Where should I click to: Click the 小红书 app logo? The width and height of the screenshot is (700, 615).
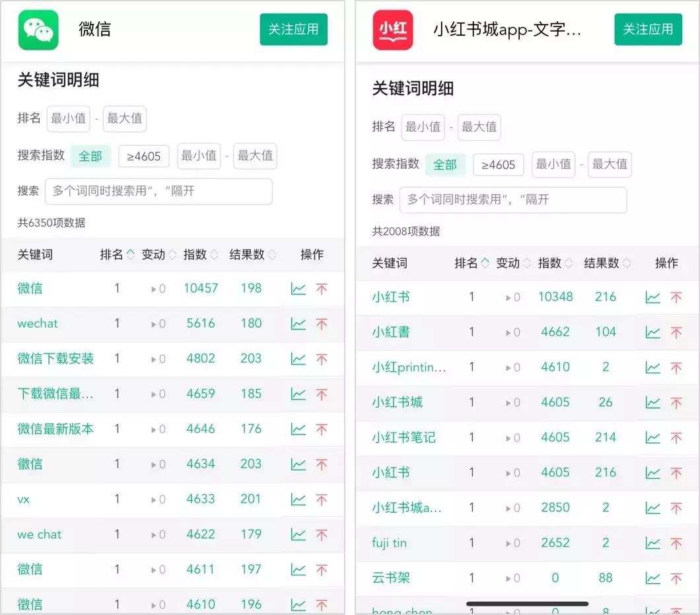pyautogui.click(x=392, y=29)
